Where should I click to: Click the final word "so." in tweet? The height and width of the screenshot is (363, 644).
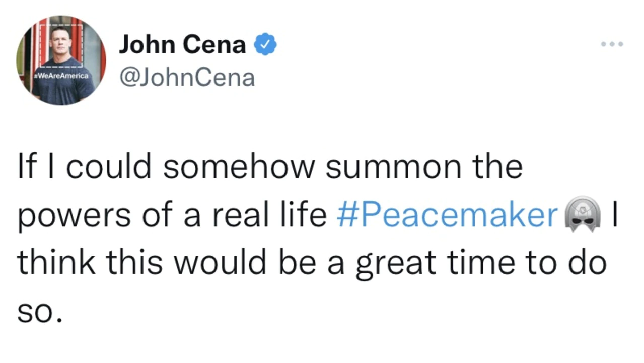pos(40,312)
